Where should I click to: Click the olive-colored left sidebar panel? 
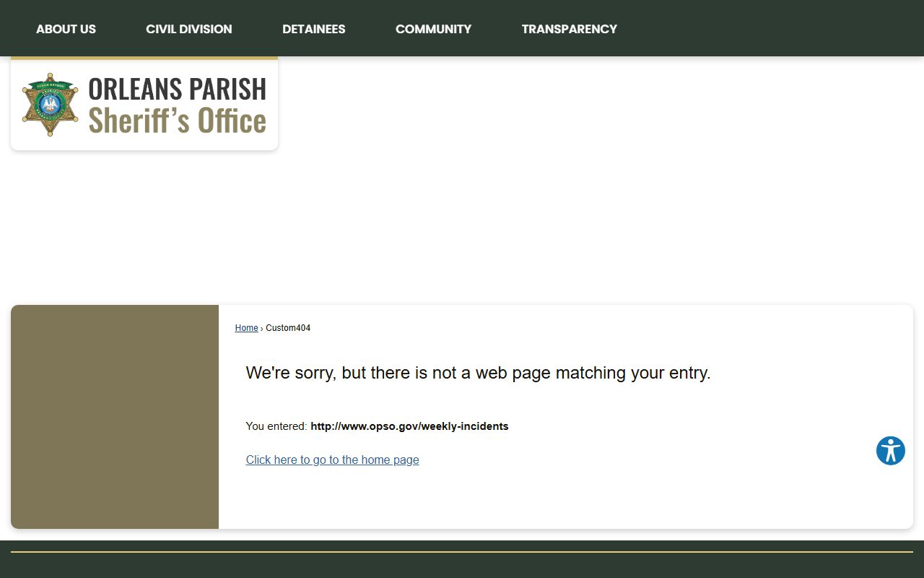(x=114, y=416)
